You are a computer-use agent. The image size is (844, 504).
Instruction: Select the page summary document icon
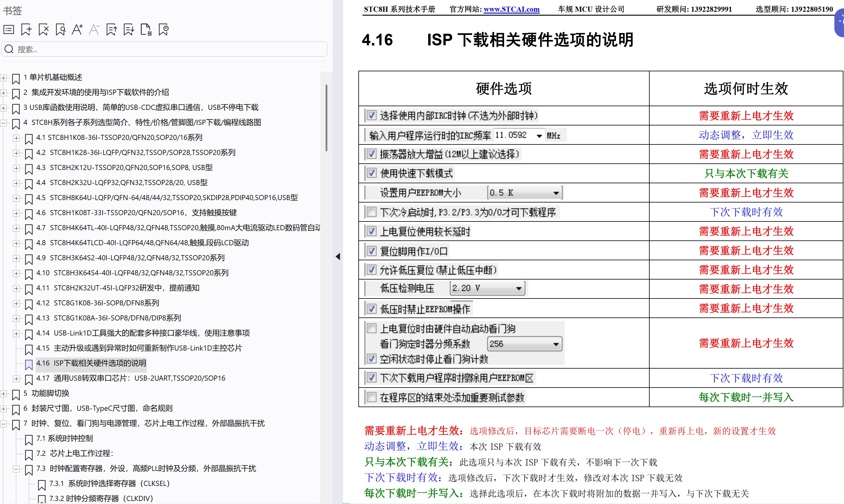pyautogui.click(x=146, y=29)
